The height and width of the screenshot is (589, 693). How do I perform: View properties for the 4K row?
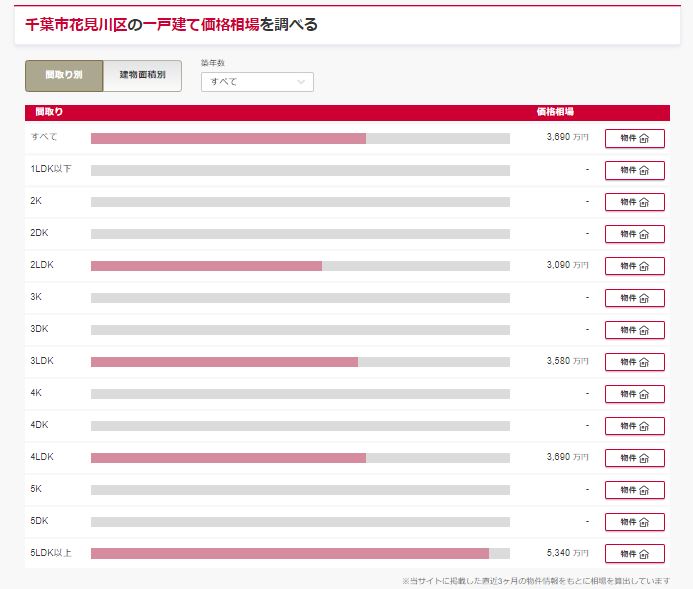(x=634, y=394)
